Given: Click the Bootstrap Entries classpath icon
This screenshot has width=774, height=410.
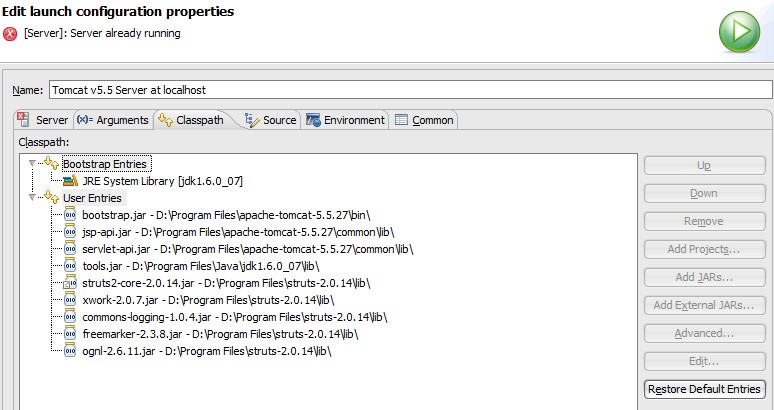Looking at the screenshot, I should click(51, 163).
